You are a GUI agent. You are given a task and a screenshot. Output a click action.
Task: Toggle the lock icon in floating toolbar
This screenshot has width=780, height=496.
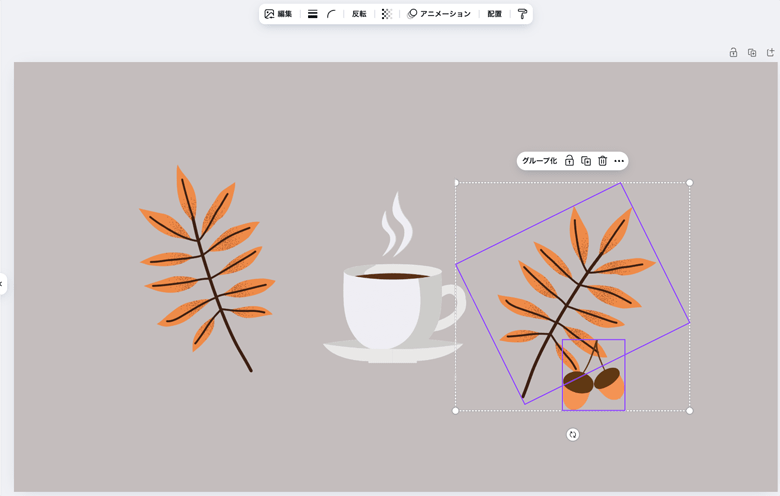[569, 161]
